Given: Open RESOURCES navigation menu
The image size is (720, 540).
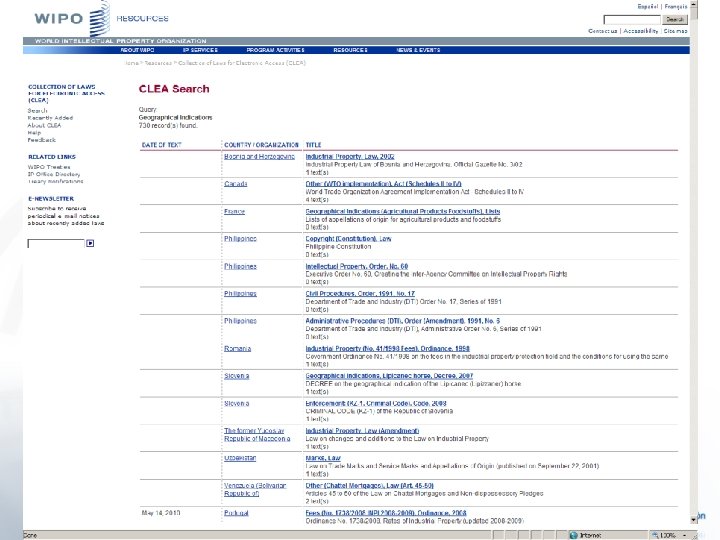Looking at the screenshot, I should point(350,50).
